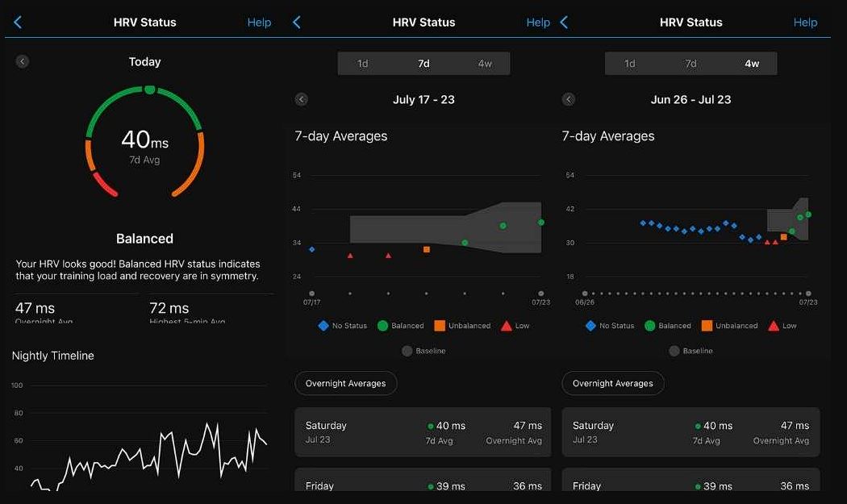Open Friday row in middle panel
Screen dimensions: 847x504
423,480
